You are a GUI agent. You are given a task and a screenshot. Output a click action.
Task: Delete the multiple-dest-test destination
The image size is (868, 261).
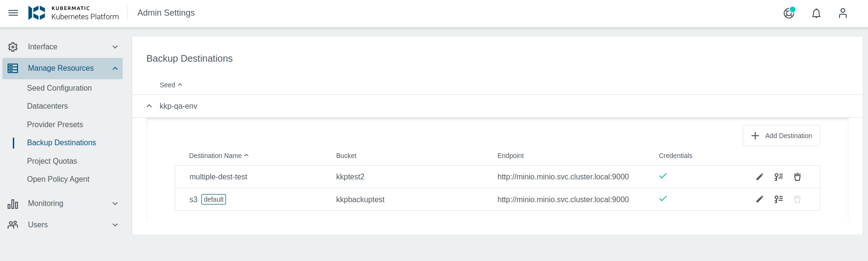point(797,177)
